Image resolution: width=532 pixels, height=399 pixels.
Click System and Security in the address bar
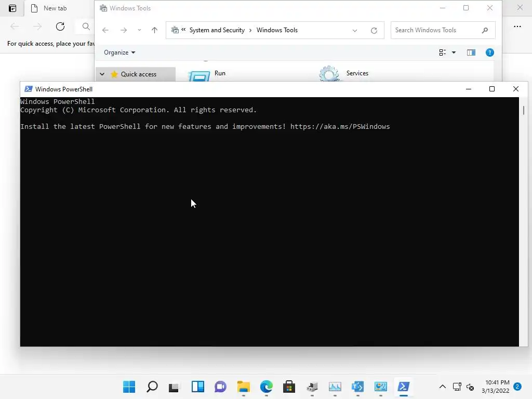217,30
